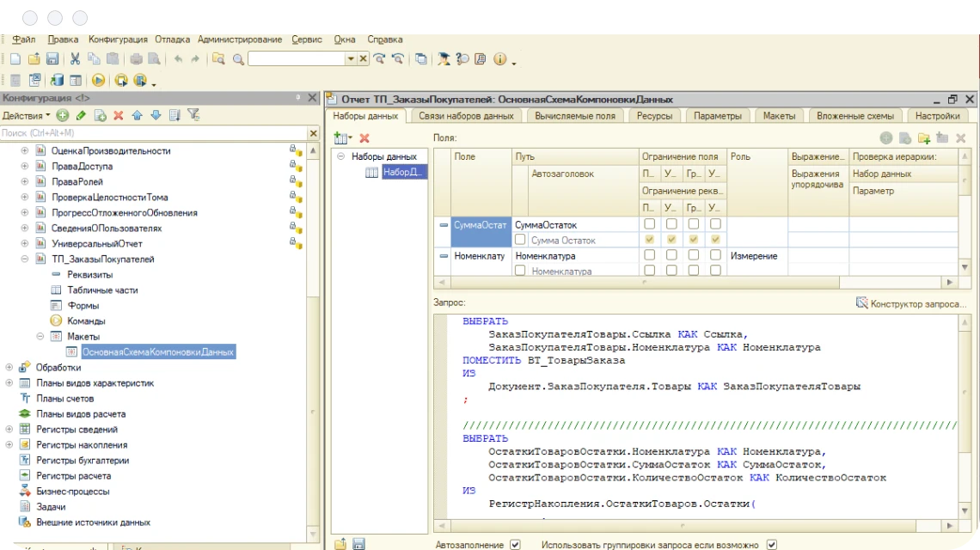The width and height of the screenshot is (980, 550).
Task: Expand the Обработки tree node
Action: [9, 367]
